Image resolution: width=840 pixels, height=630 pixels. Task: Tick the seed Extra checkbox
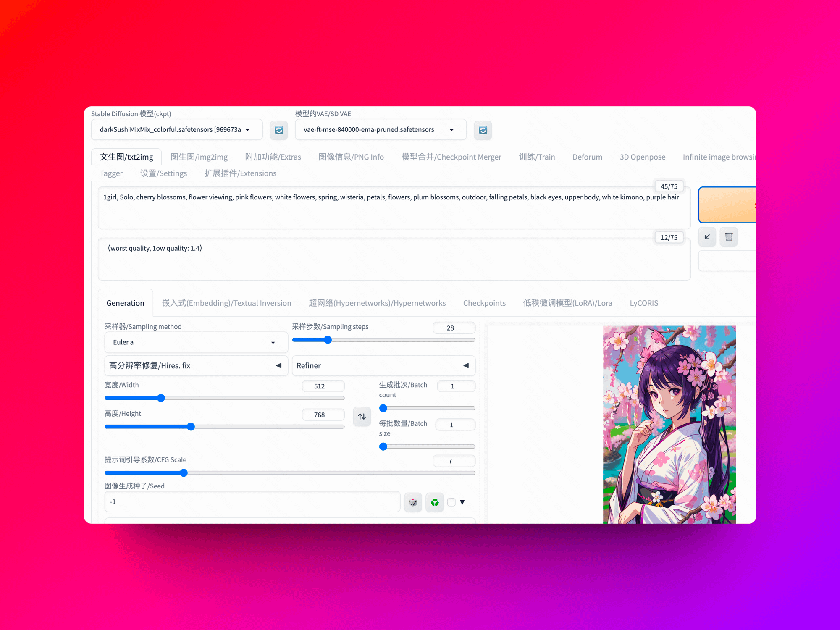coord(451,502)
